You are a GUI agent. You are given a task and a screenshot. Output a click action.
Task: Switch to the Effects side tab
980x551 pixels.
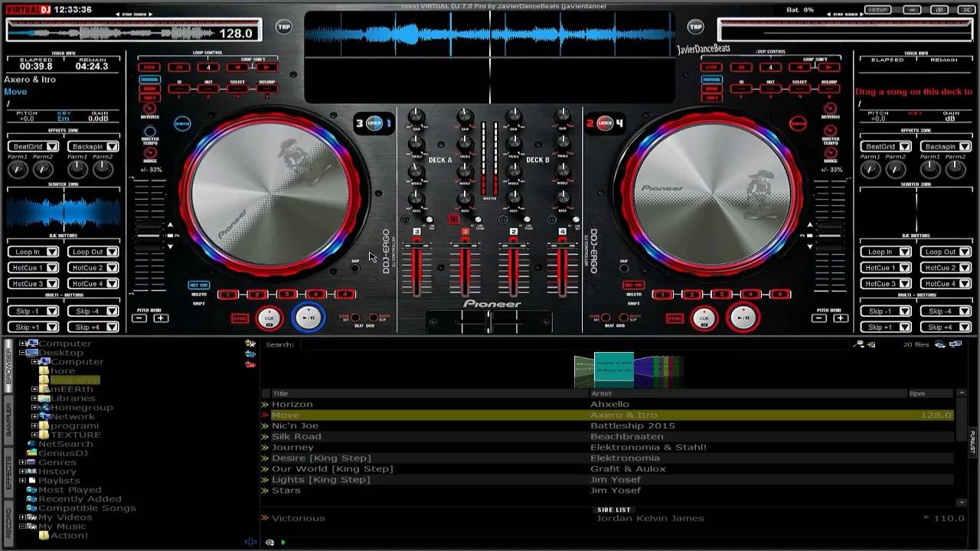[8, 473]
